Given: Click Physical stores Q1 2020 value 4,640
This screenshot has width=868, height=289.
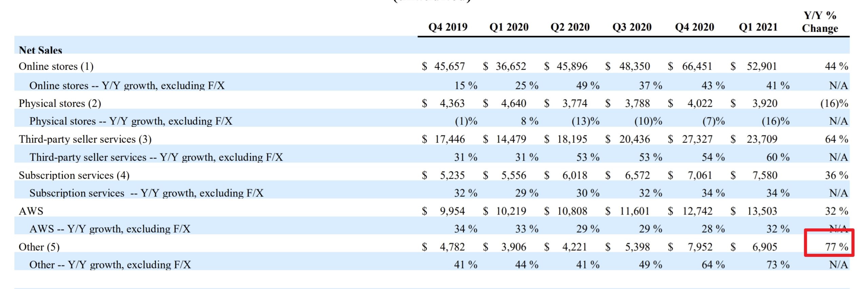Looking at the screenshot, I should 513,103.
